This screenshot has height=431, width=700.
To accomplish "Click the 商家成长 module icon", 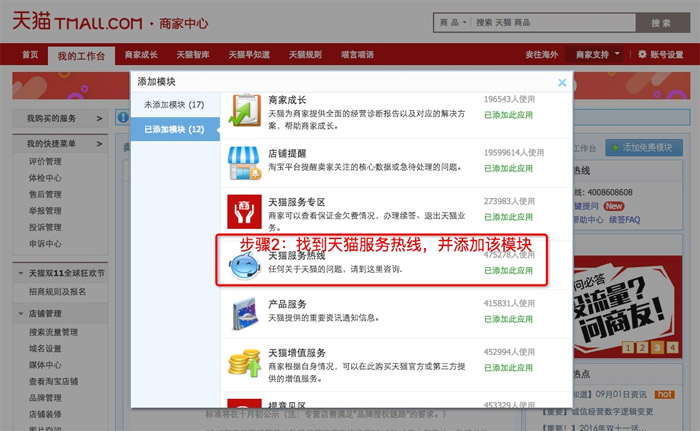I will pos(244,110).
